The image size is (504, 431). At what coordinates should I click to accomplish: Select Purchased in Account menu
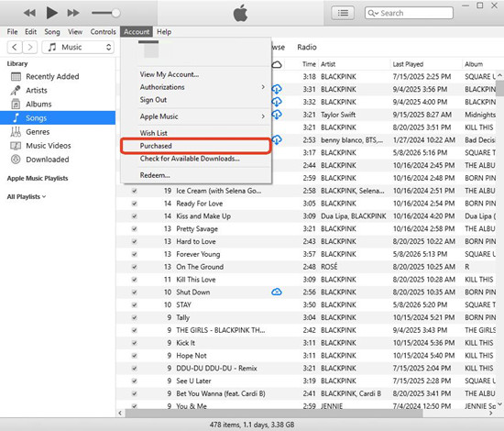coord(196,146)
